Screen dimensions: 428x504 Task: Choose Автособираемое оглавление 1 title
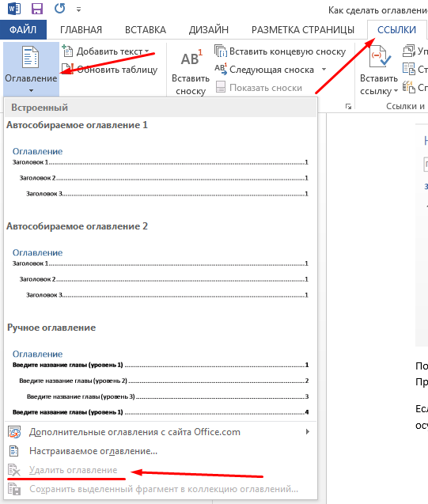[x=77, y=125]
